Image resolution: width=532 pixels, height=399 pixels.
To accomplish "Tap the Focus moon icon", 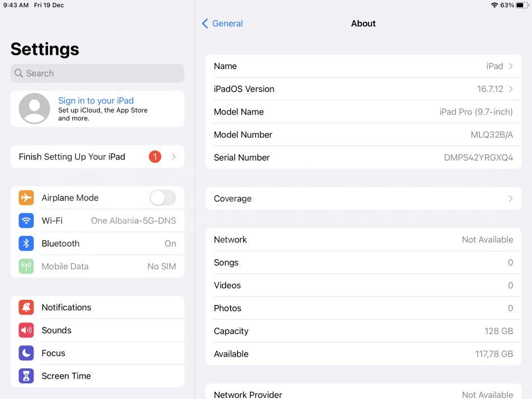I will pos(26,353).
